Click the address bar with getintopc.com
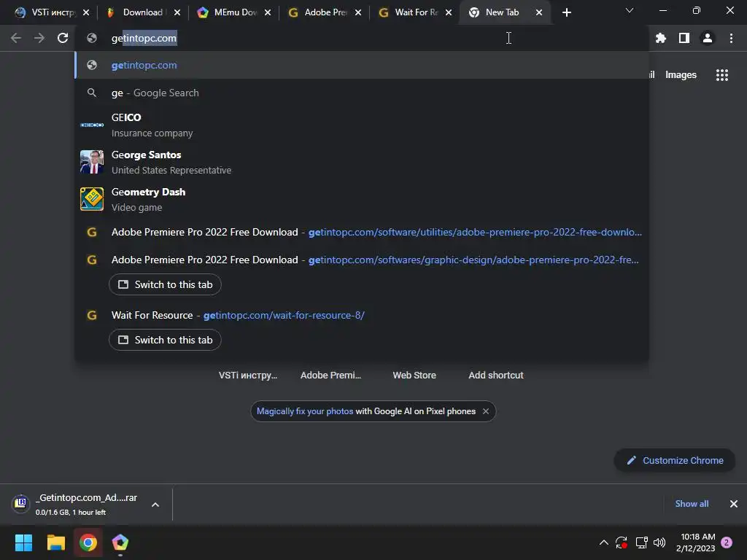747x560 pixels. coord(362,38)
